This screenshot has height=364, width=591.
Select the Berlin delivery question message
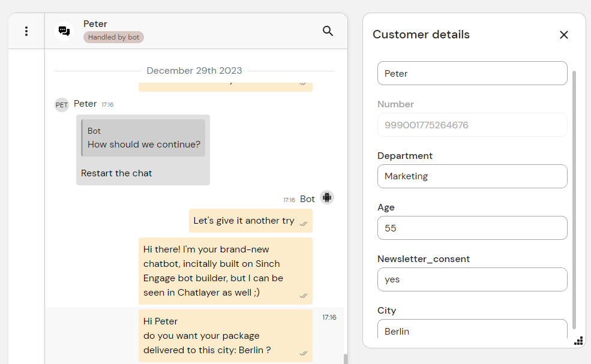pos(225,336)
